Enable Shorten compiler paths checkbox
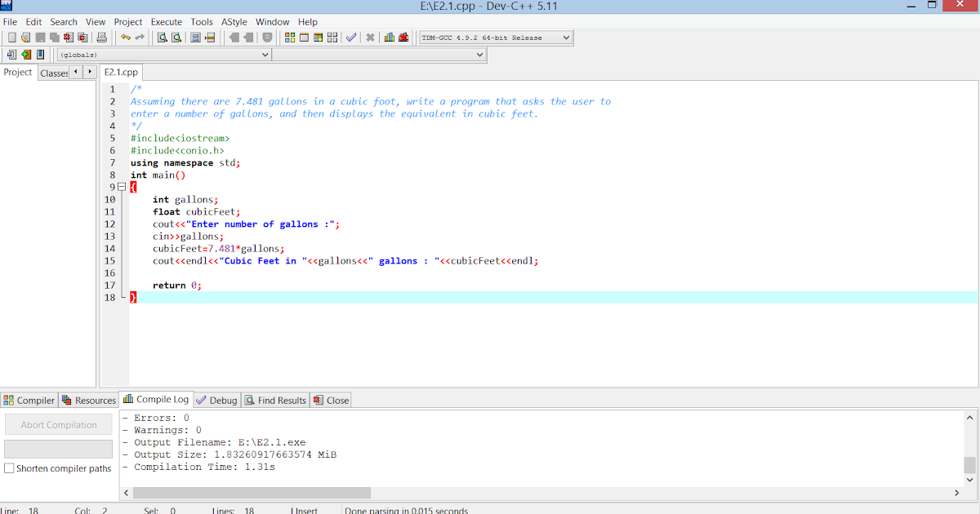The width and height of the screenshot is (980, 514). [9, 468]
